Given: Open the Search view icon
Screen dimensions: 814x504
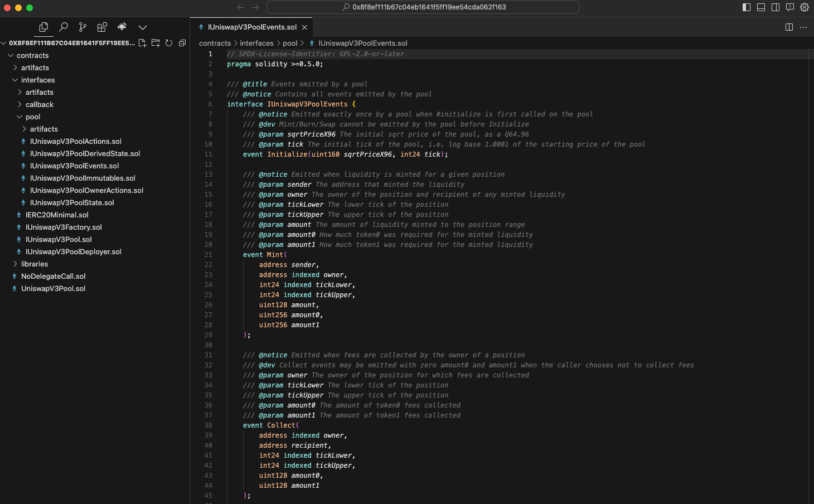Looking at the screenshot, I should (x=64, y=27).
